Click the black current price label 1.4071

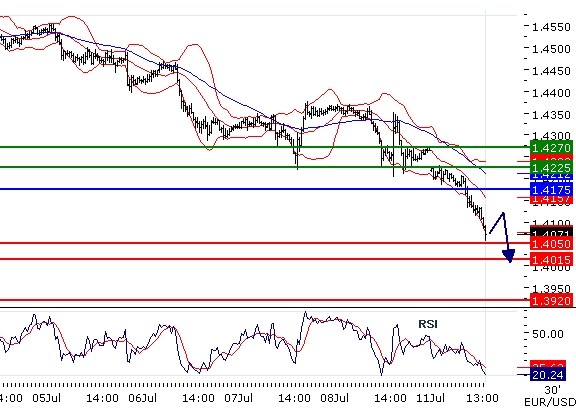(x=551, y=232)
